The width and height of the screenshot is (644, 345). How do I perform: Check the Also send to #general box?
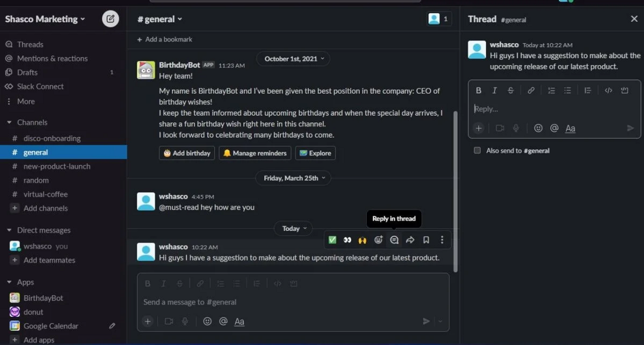pyautogui.click(x=477, y=150)
